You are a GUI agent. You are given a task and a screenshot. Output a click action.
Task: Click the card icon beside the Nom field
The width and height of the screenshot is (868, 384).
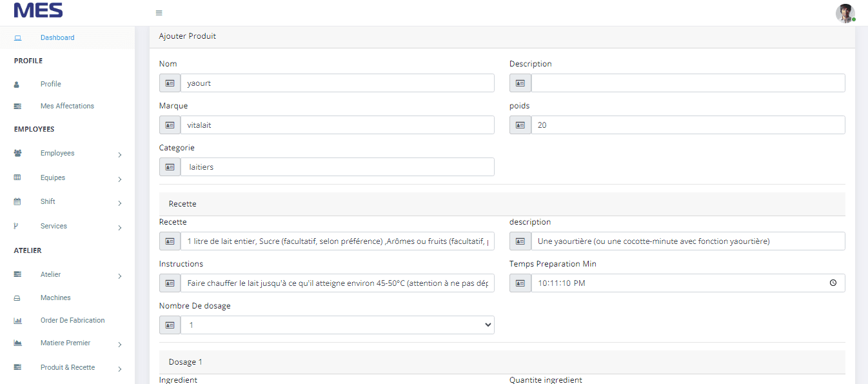[x=169, y=83]
